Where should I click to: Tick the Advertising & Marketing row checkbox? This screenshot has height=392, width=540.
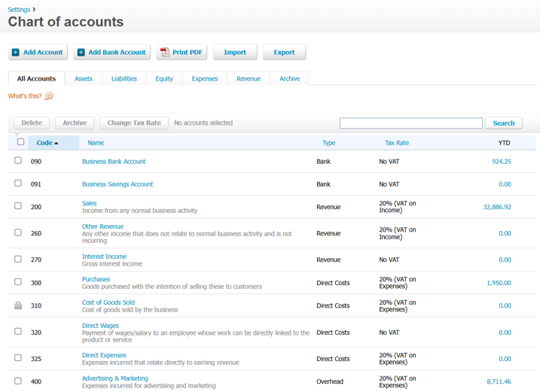18,381
